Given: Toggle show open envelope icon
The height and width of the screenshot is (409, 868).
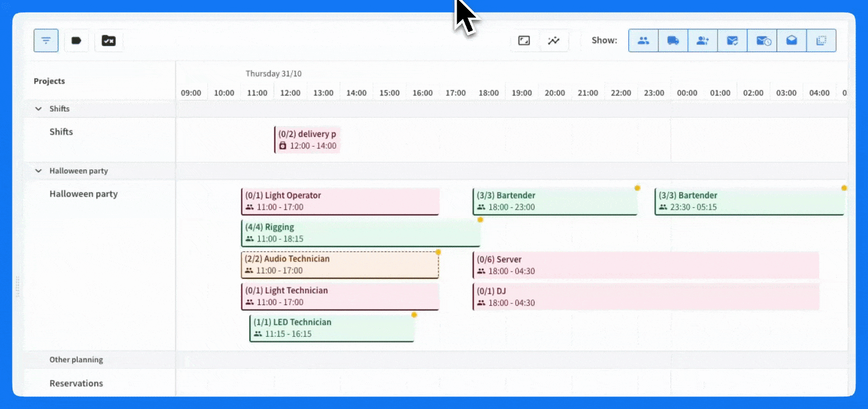Looking at the screenshot, I should [x=791, y=41].
